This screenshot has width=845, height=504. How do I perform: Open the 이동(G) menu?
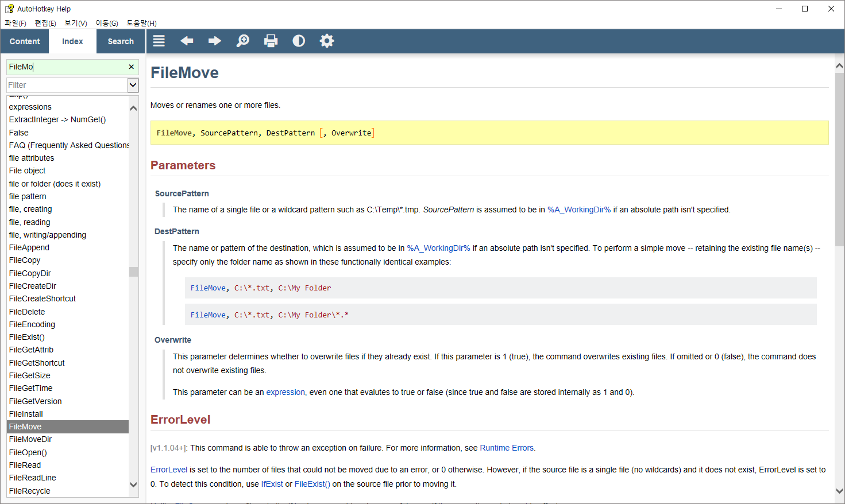coord(107,23)
